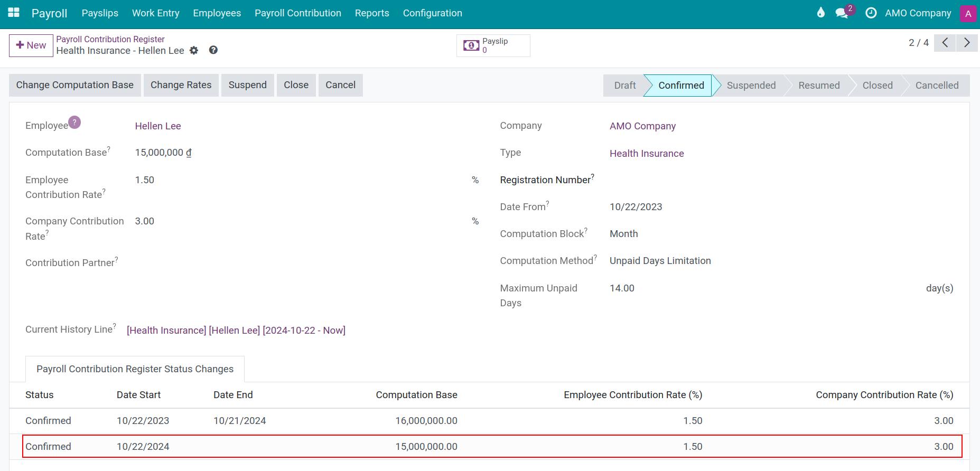
Task: Select the Status Changes tab
Action: [x=135, y=369]
